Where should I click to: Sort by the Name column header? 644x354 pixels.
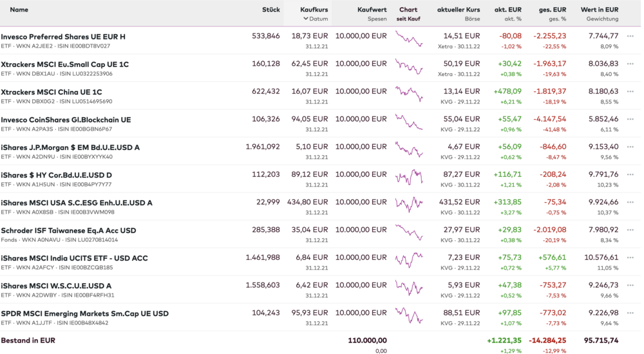coord(19,10)
